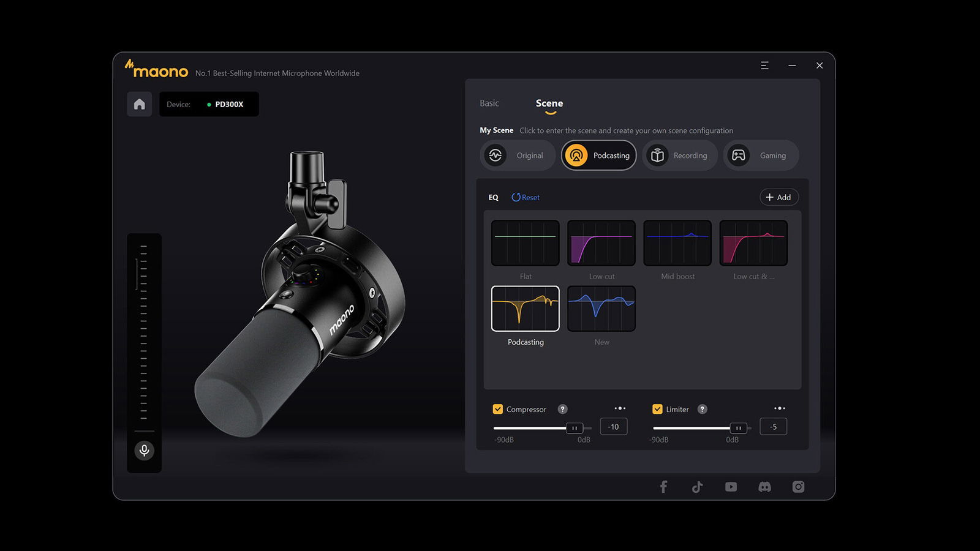Click the PD300X microphone image
The height and width of the screenshot is (551, 980).
[x=300, y=294]
